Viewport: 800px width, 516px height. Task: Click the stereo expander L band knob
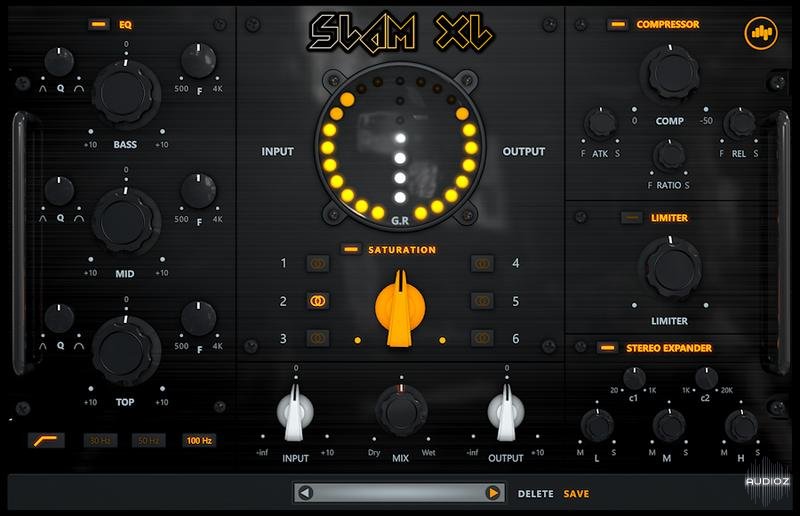pyautogui.click(x=597, y=426)
